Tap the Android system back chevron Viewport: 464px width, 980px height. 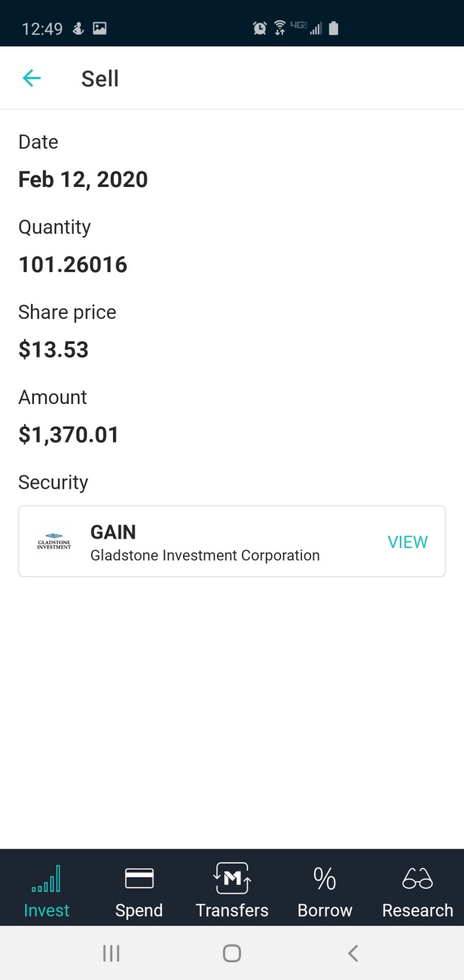(353, 953)
